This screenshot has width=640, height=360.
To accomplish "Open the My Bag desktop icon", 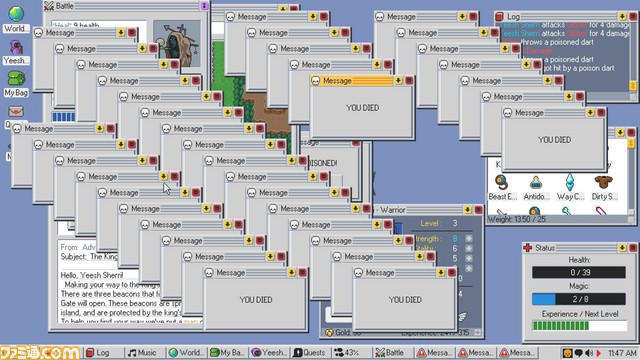I will pos(16,84).
